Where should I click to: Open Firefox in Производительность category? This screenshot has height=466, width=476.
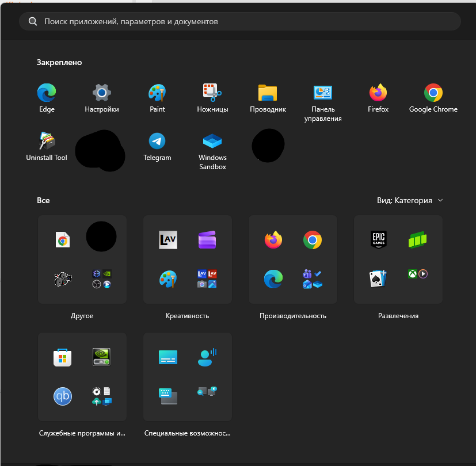(x=273, y=240)
